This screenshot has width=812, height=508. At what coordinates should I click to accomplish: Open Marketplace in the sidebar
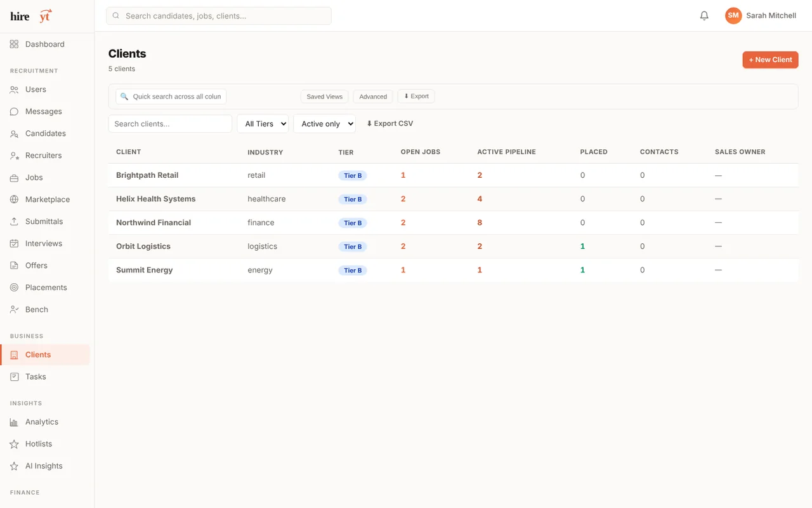coord(45,199)
